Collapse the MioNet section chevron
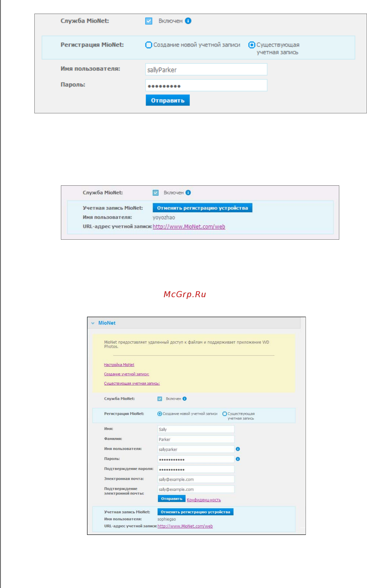The width and height of the screenshot is (367, 588). (93, 323)
